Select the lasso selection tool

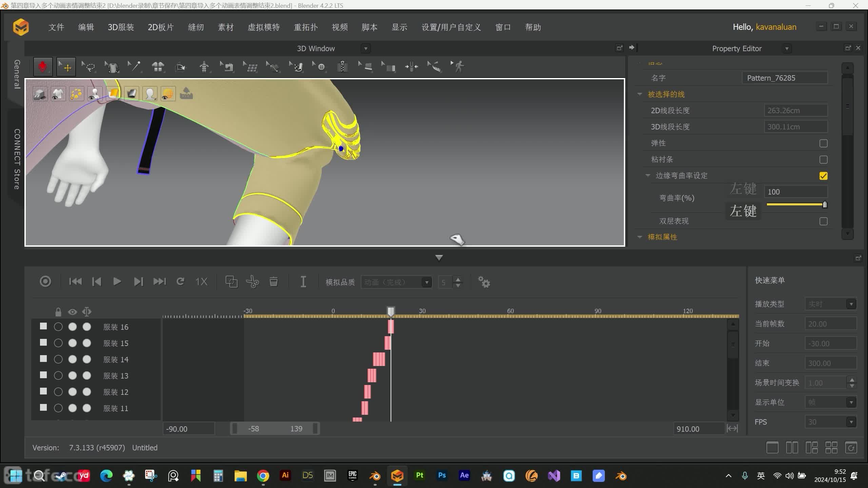pos(89,66)
